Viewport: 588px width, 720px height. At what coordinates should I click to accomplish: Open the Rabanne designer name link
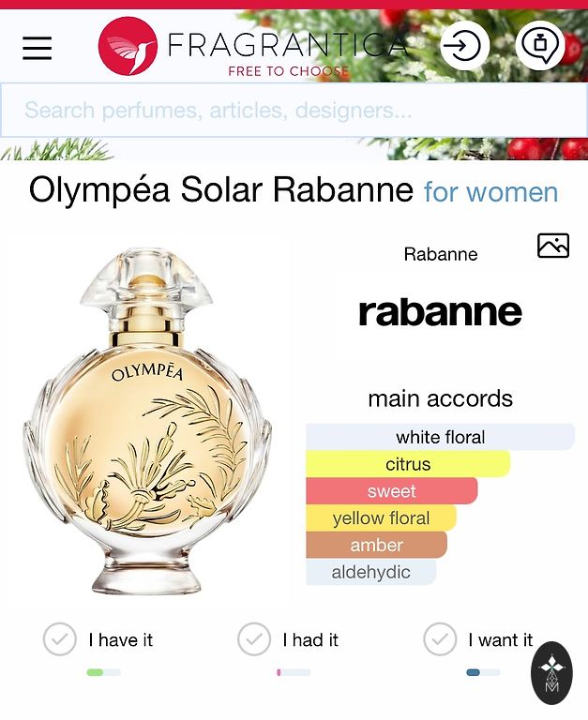click(441, 254)
